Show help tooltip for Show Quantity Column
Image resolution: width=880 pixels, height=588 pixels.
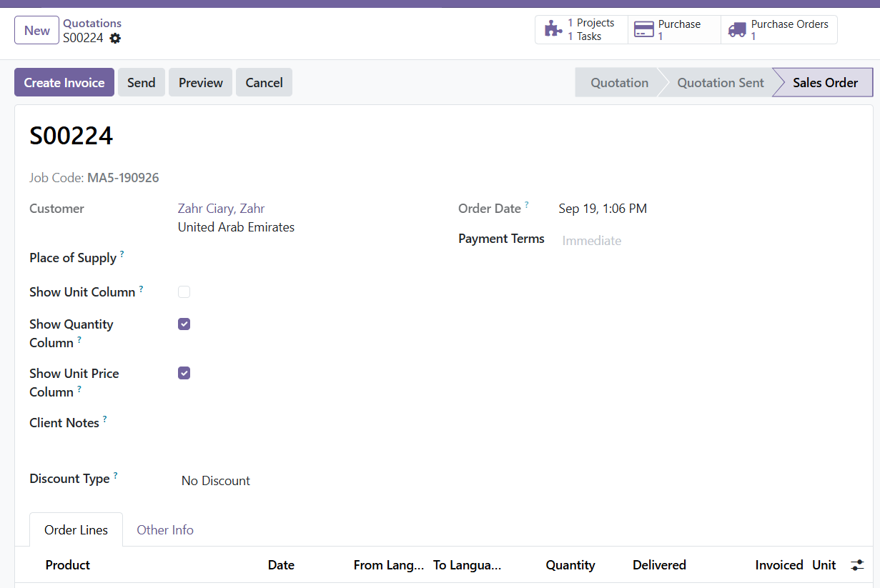[x=79, y=339]
